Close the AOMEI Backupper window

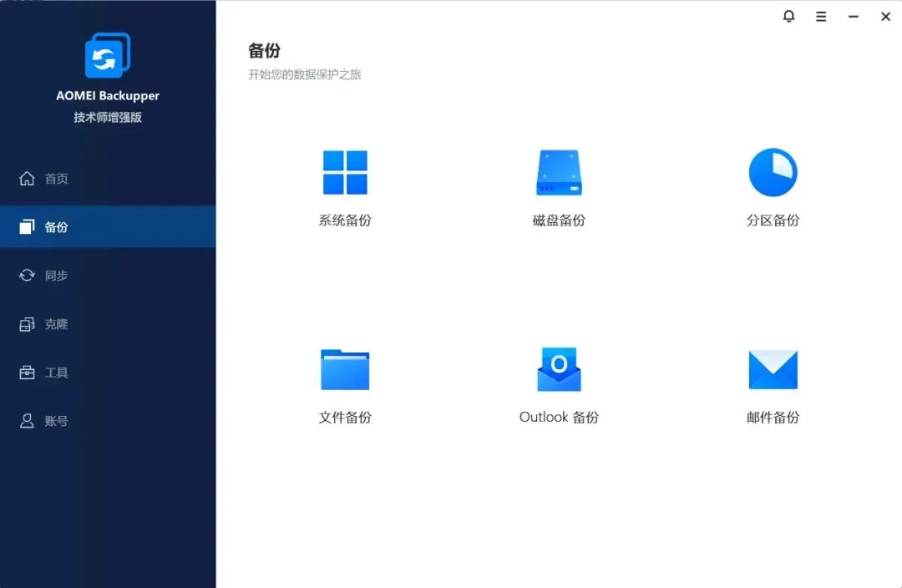(x=885, y=17)
